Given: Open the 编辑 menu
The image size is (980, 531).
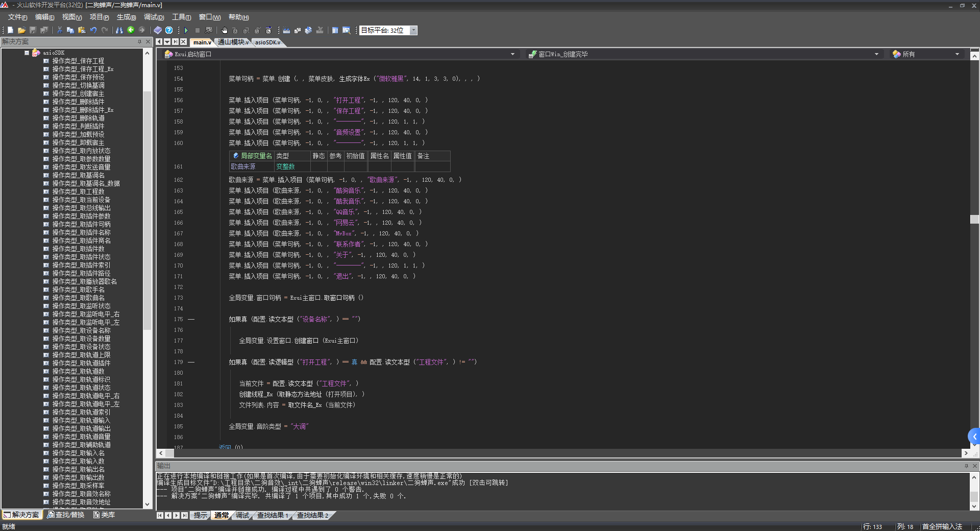Looking at the screenshot, I should tap(44, 17).
